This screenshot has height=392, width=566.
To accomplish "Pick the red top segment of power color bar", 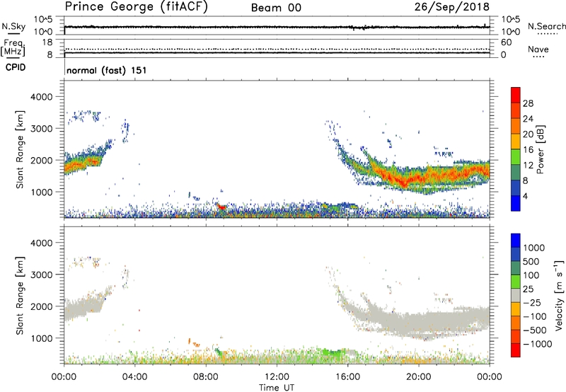I will 516,96.
